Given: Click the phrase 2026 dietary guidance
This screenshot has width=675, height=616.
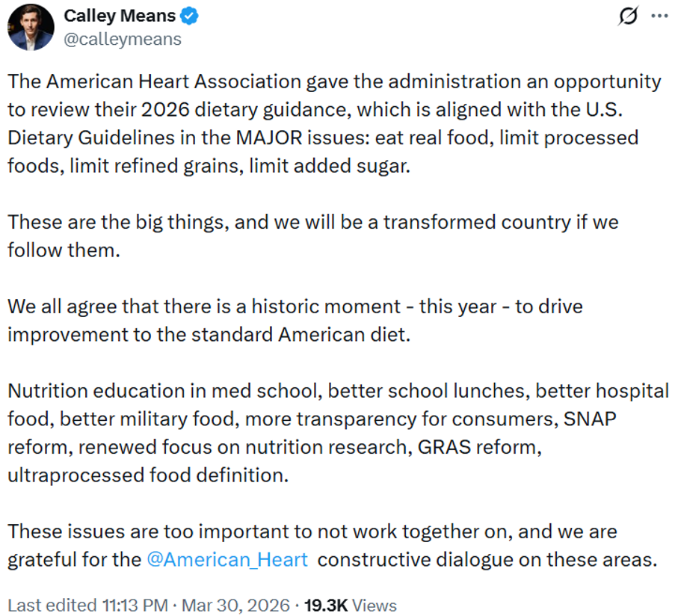Looking at the screenshot, I should (x=249, y=109).
